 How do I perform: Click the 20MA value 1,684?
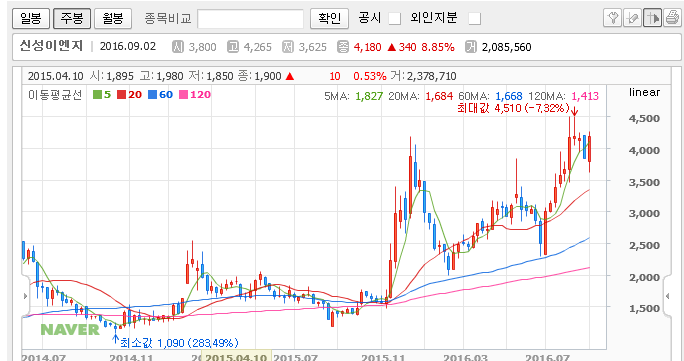coord(439,96)
